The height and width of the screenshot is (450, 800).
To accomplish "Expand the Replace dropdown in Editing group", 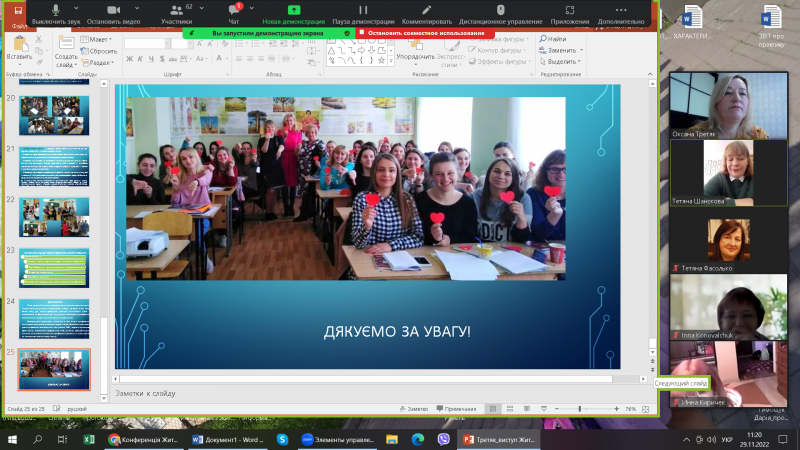I will point(584,50).
